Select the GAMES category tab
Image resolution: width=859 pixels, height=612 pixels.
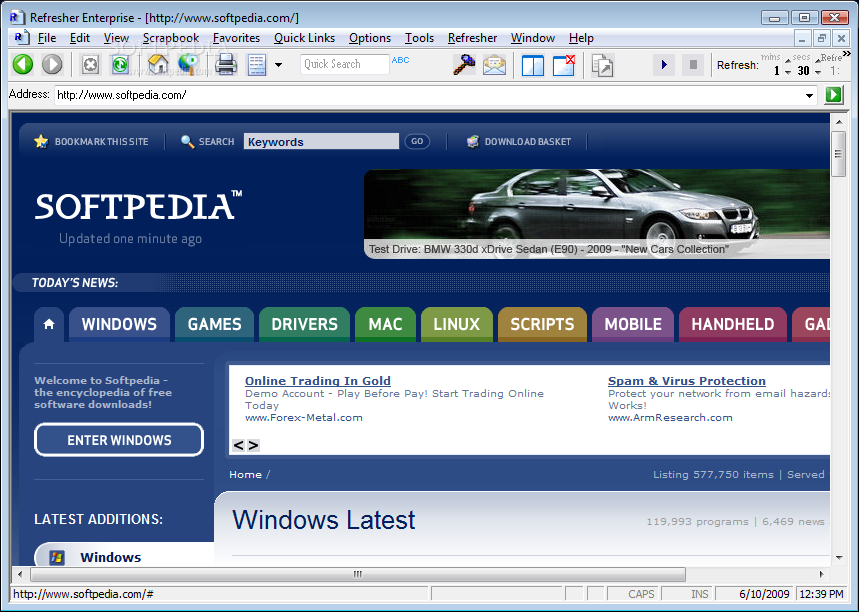214,324
